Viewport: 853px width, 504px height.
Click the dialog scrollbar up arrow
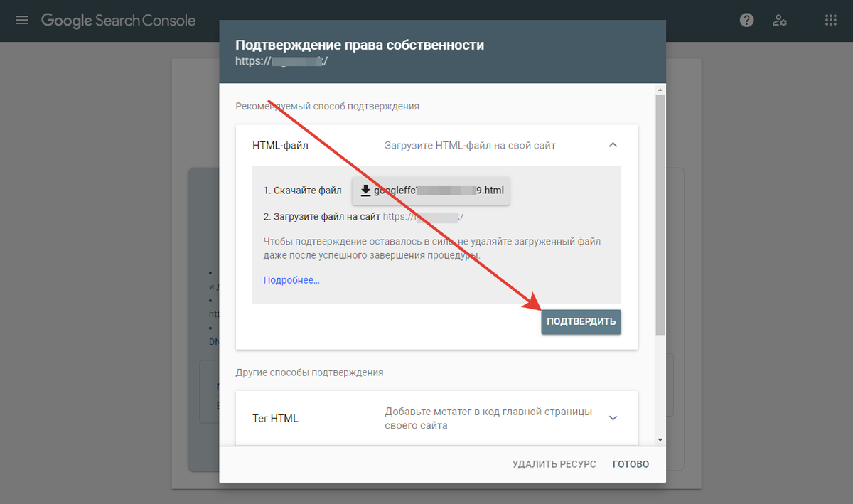click(x=660, y=89)
